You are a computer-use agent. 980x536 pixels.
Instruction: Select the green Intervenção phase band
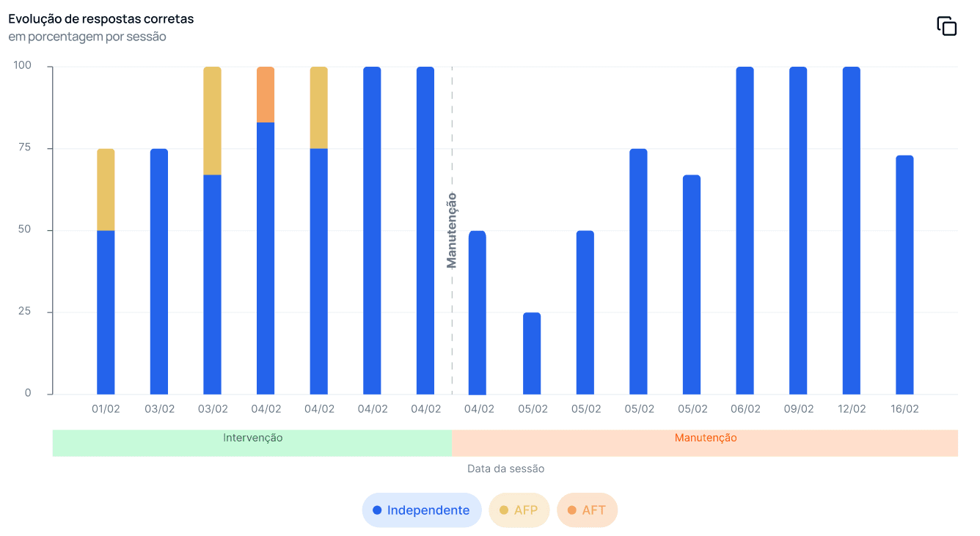[252, 443]
